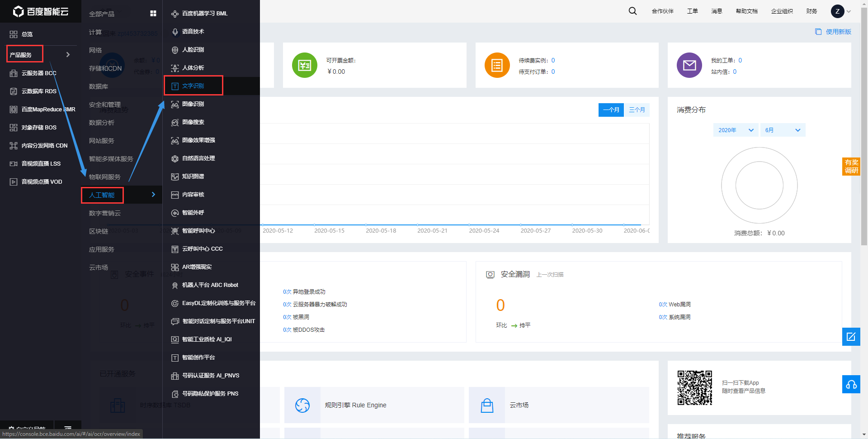Click 企业组织 in top navigation
868x439 pixels.
[x=782, y=11]
